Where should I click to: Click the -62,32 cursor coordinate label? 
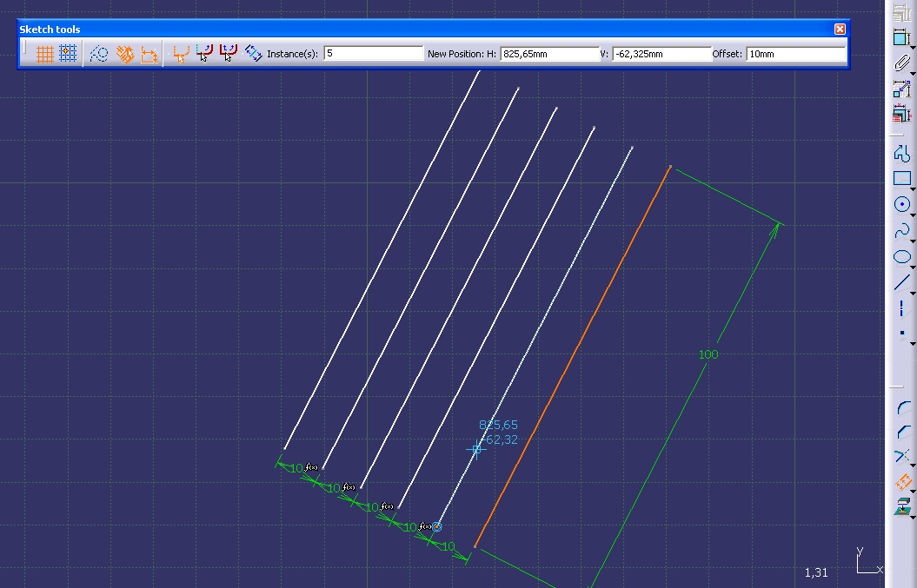pyautogui.click(x=501, y=439)
